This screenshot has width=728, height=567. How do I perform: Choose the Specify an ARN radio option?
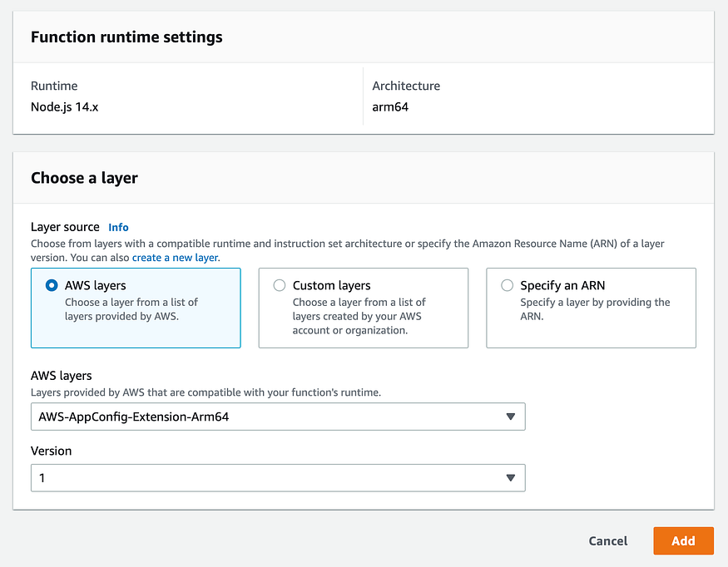point(507,285)
